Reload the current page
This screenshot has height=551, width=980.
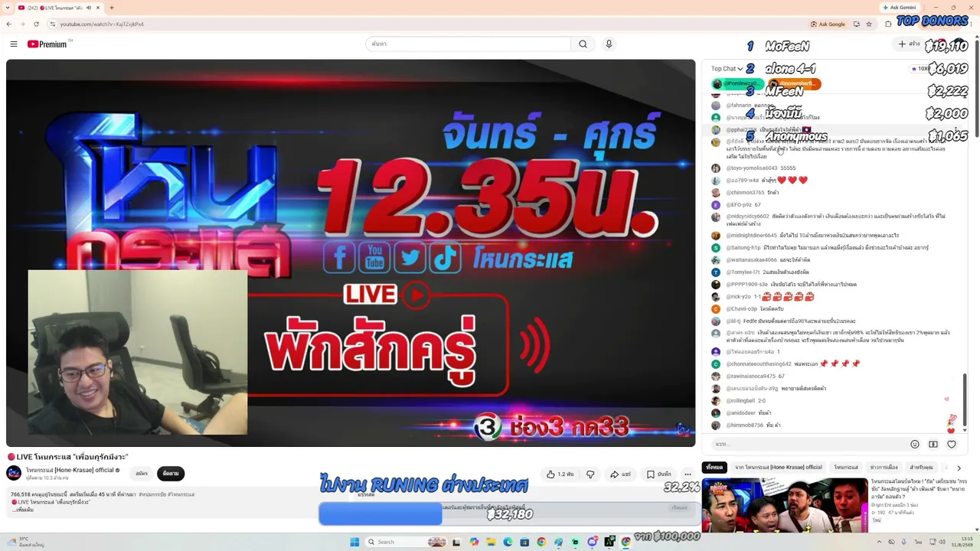[36, 24]
